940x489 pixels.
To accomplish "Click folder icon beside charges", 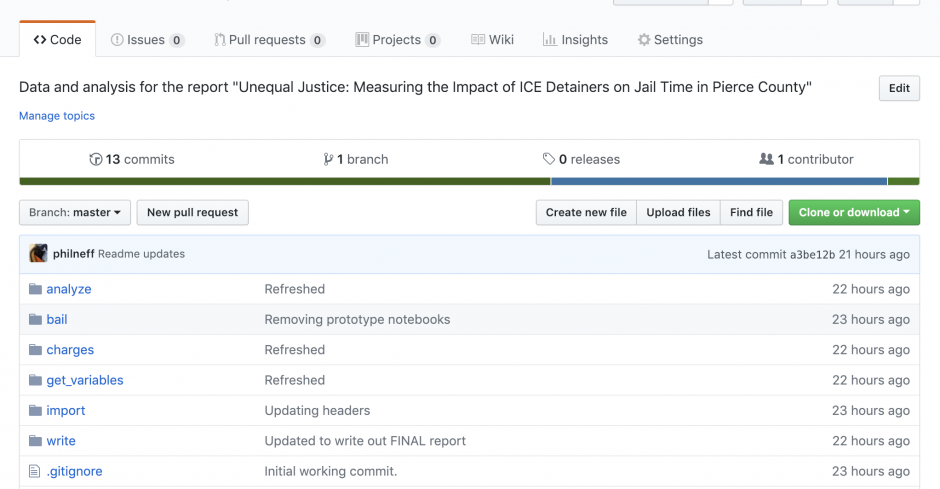I will pos(35,350).
